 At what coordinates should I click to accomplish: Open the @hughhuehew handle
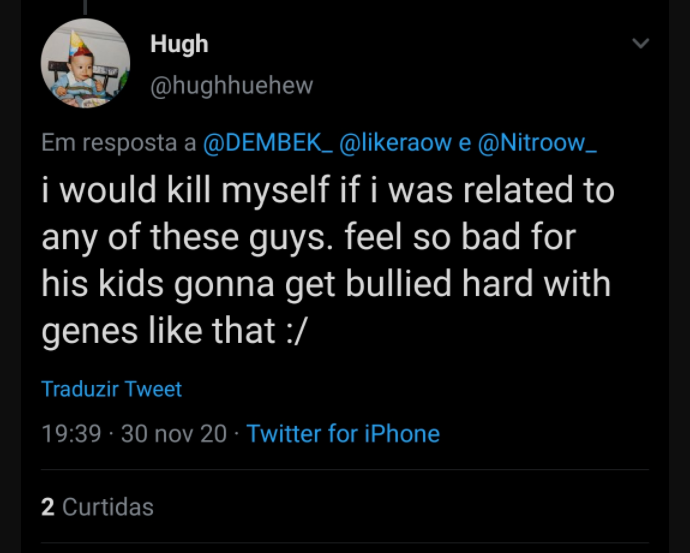point(231,85)
